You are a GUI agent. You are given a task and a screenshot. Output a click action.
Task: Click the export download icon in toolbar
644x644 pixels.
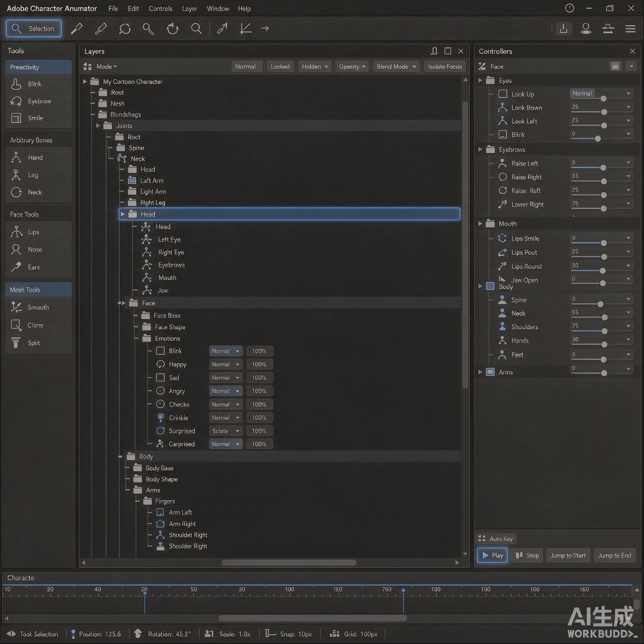(x=563, y=29)
